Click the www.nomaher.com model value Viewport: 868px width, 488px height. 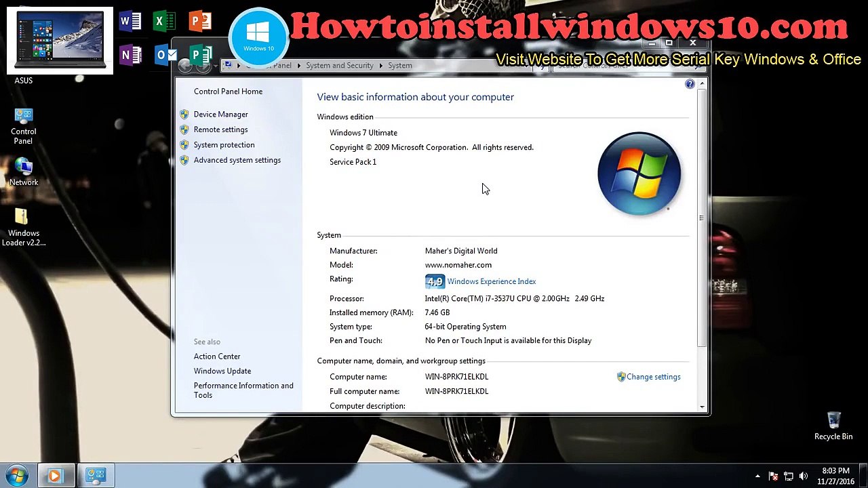pos(458,265)
